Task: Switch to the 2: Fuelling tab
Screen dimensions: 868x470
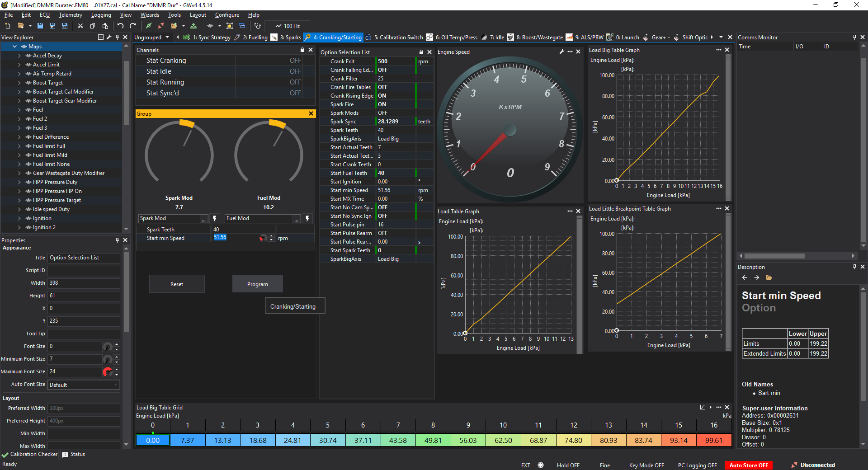Action: click(251, 38)
